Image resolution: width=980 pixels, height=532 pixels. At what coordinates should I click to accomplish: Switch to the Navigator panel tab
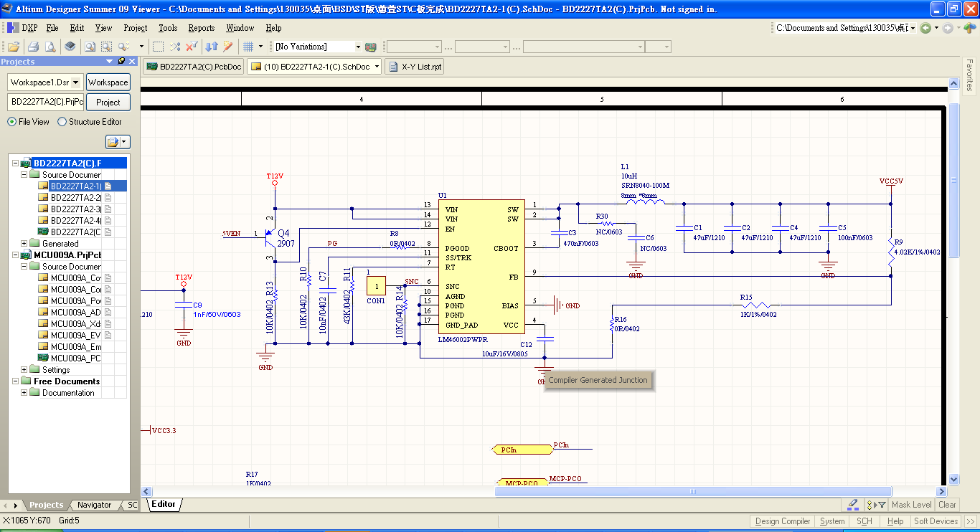(95, 505)
